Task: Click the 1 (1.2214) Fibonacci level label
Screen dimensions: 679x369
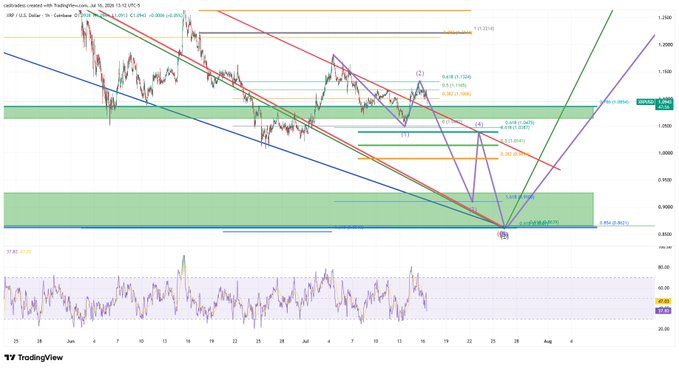Action: click(x=484, y=29)
